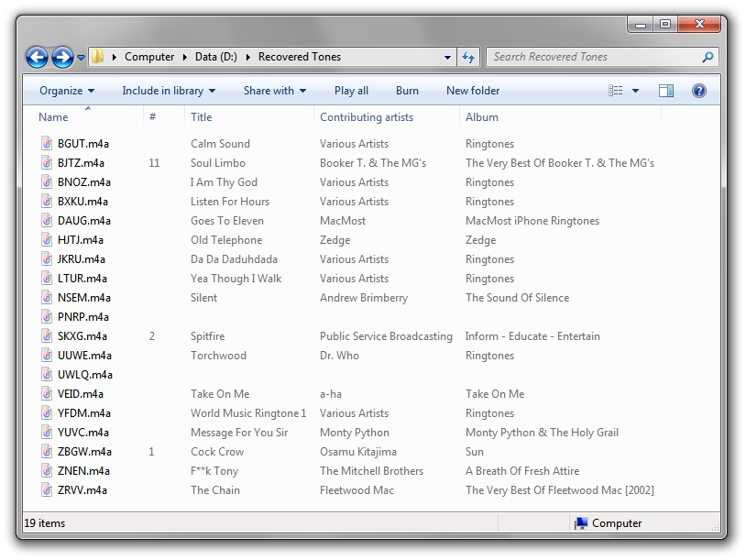
Task: Open the Share with menu
Action: 274,91
